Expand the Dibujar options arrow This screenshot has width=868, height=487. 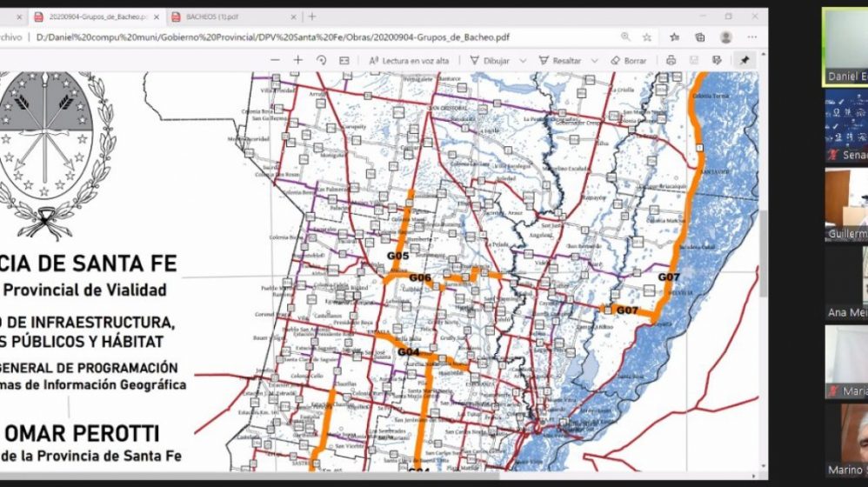point(524,61)
